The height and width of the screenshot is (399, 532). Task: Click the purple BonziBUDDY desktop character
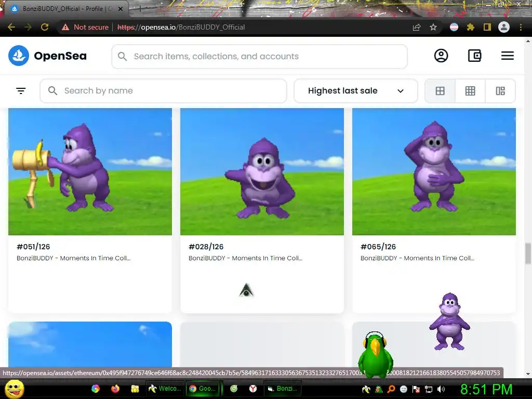449,322
